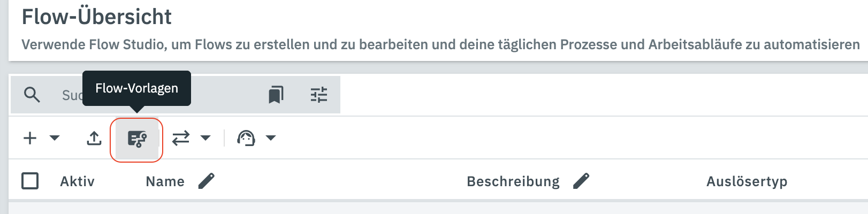Sort by the Name column header

pos(165,182)
